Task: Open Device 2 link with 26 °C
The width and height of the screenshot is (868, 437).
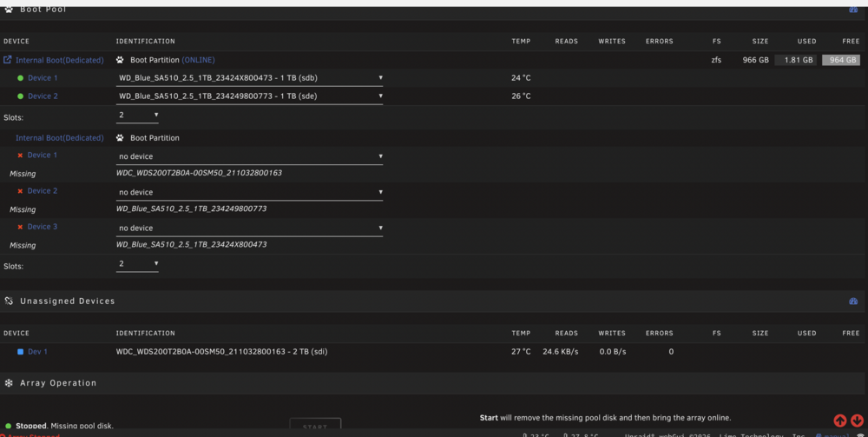Action: 43,96
